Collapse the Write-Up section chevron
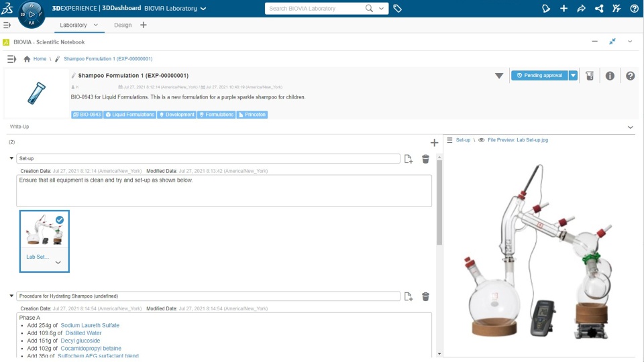The height and width of the screenshot is (362, 644). [631, 127]
